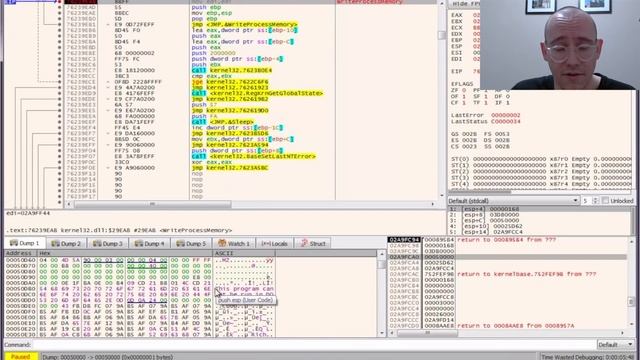Select the call <JMP.&Sleep> instruction
The width and height of the screenshot is (640, 360).
(222, 122)
